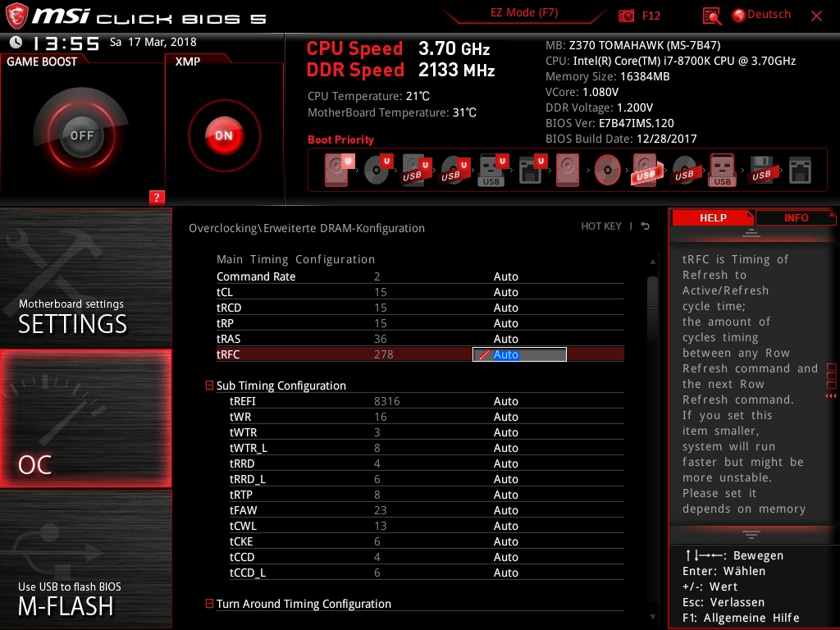Select the legacy hard disk boot icon without U badge
This screenshot has height=630, width=840.
pos(568,171)
